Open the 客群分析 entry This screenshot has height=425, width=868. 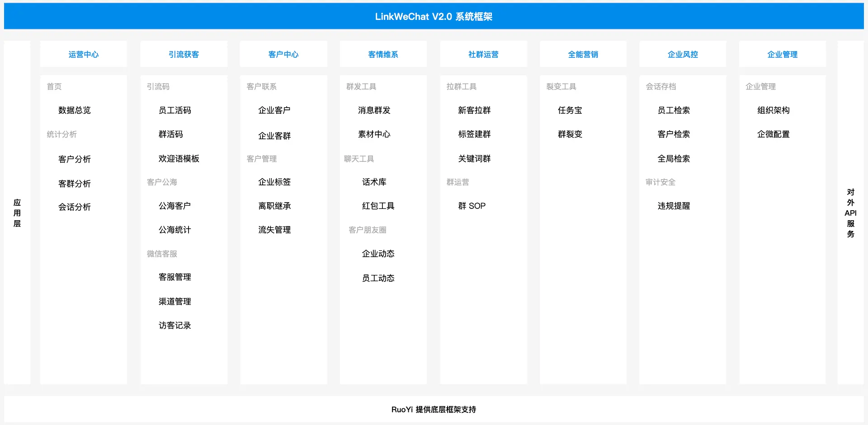pyautogui.click(x=75, y=184)
